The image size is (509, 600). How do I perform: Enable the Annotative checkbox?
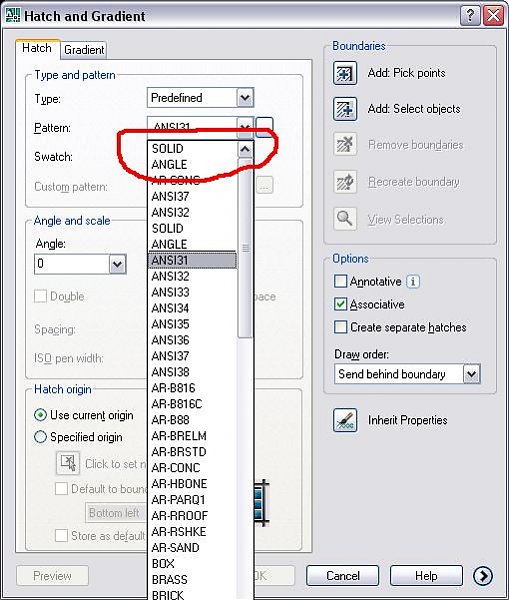tap(340, 281)
